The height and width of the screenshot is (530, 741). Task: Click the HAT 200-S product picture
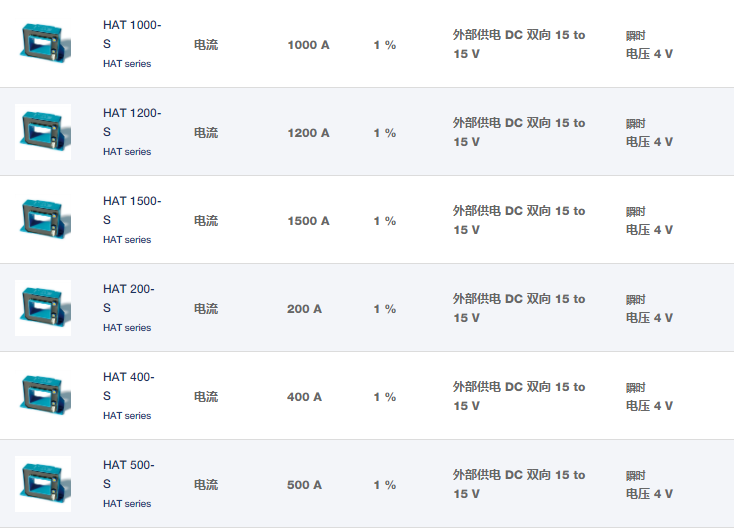[43, 308]
